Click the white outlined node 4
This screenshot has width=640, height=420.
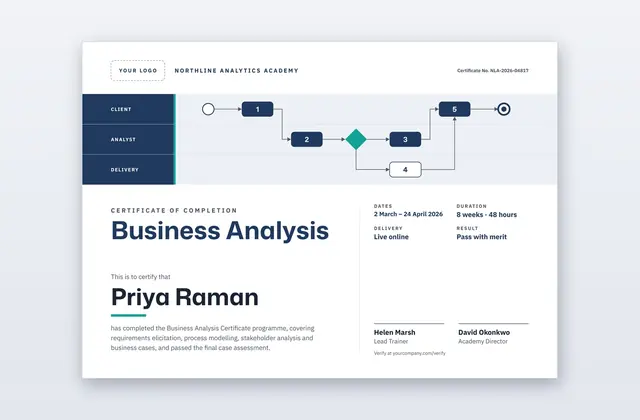pos(405,170)
